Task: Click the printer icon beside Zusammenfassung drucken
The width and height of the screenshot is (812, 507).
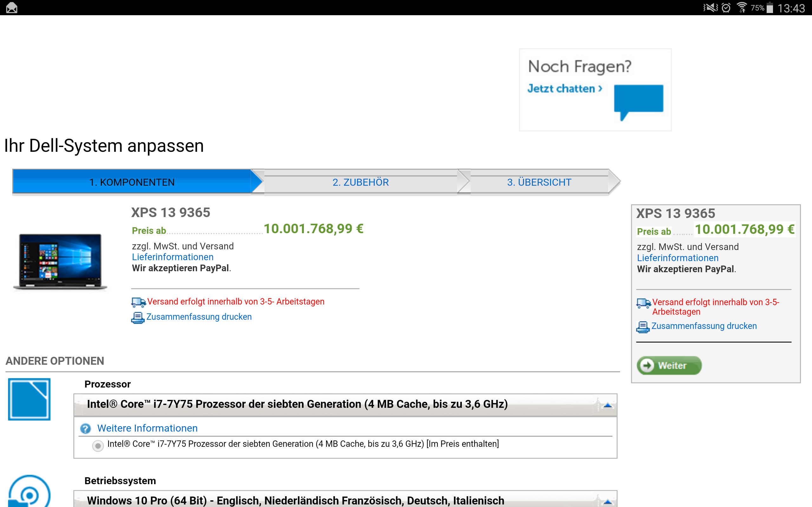Action: coord(138,317)
